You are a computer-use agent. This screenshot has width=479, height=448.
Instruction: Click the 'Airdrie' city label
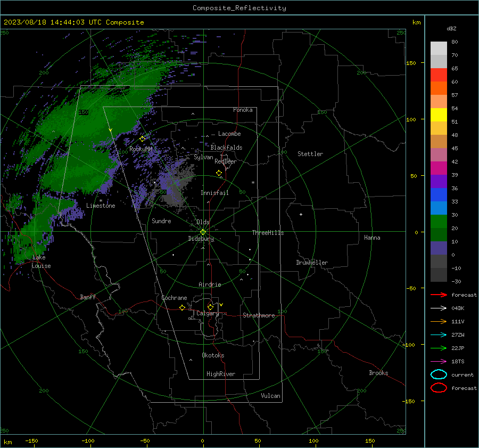[210, 284]
